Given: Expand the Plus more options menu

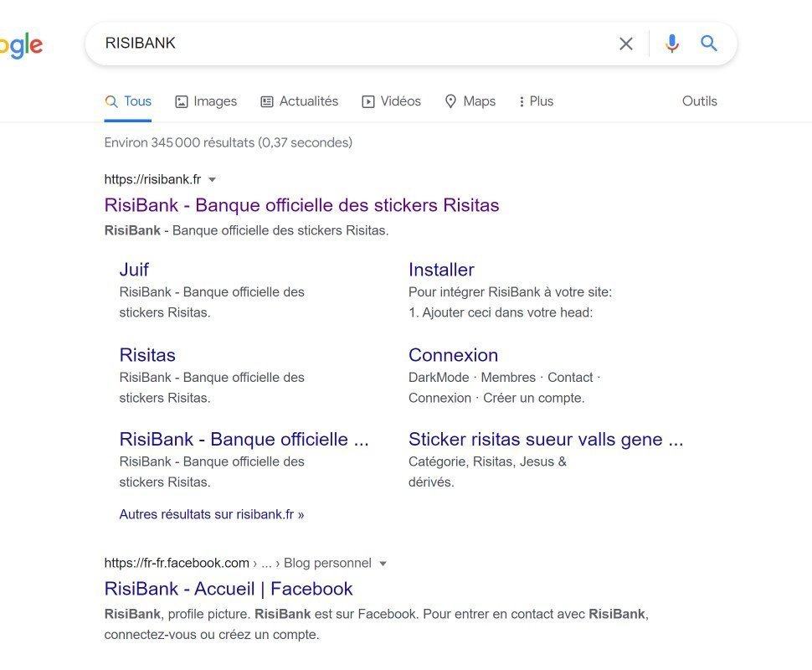Looking at the screenshot, I should (x=536, y=101).
